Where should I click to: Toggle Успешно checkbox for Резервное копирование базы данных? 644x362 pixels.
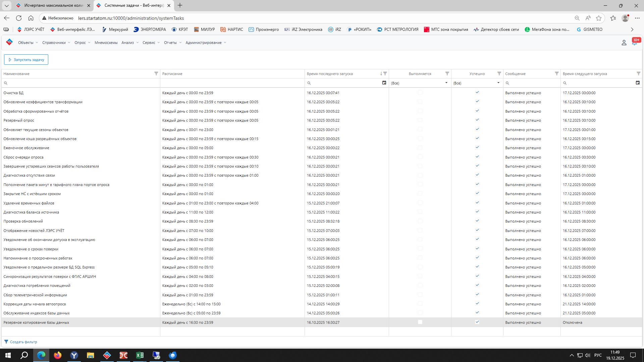click(x=477, y=322)
